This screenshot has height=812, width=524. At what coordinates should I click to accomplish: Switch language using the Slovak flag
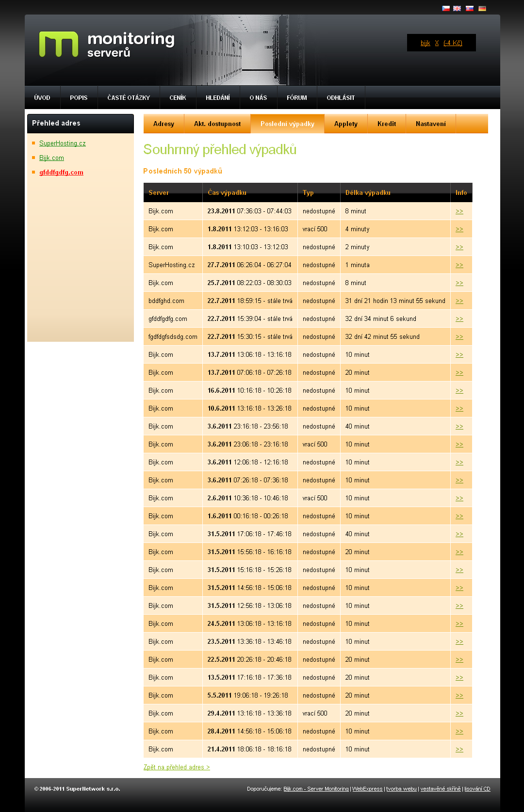point(469,8)
